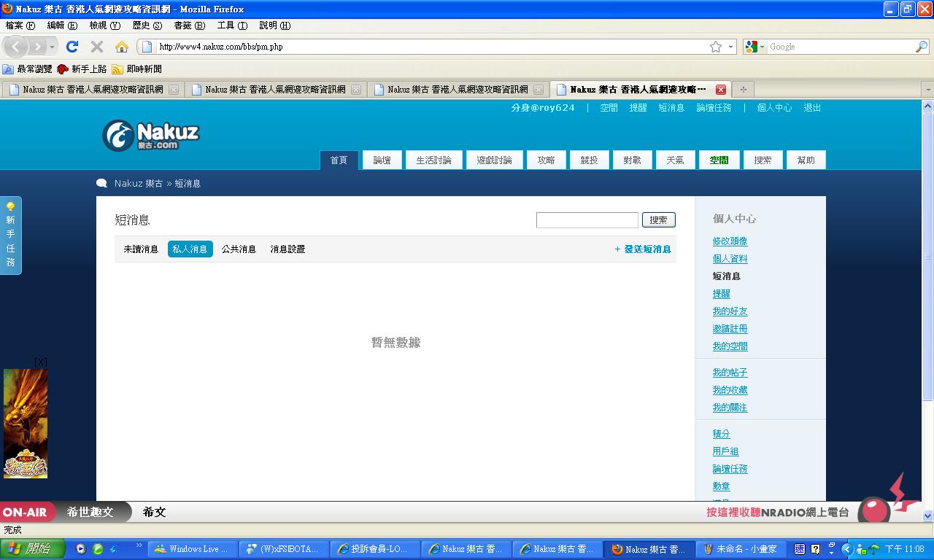Expand the list all tabs dropdown

(927, 90)
